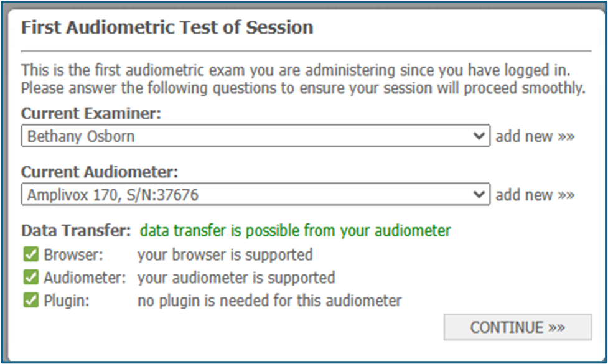Click the 'your browser is supported' text
The image size is (608, 364).
(x=225, y=254)
